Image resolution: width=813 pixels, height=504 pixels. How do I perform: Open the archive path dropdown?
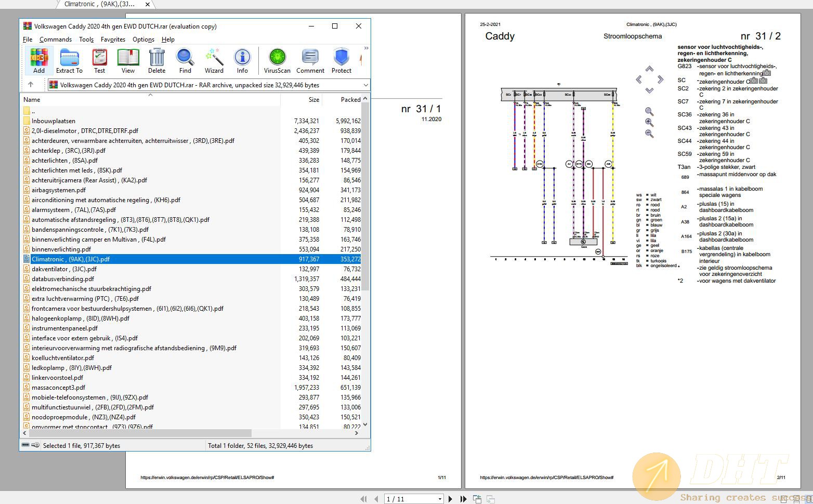point(365,85)
